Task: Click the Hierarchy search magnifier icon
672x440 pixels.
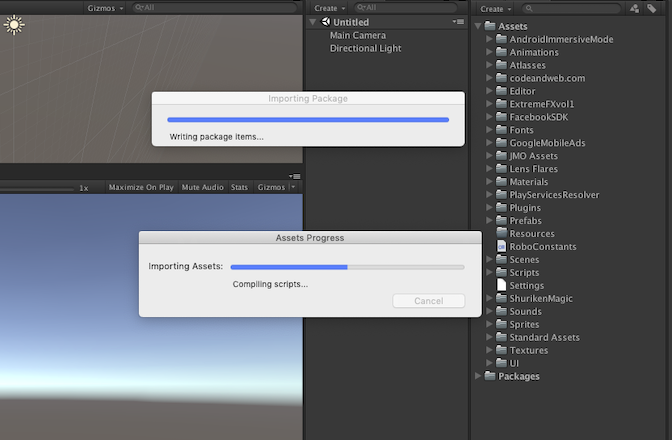Action: click(361, 8)
